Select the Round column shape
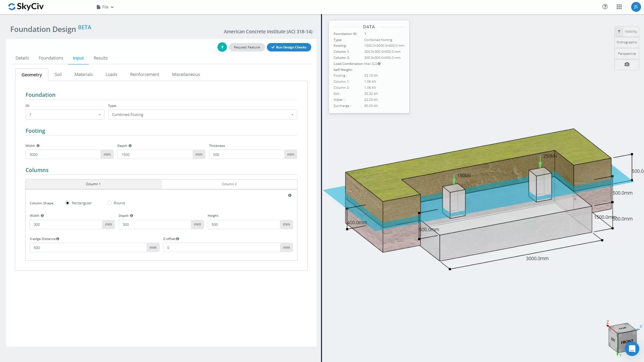Viewport: 644px width, 362px height. (x=109, y=203)
